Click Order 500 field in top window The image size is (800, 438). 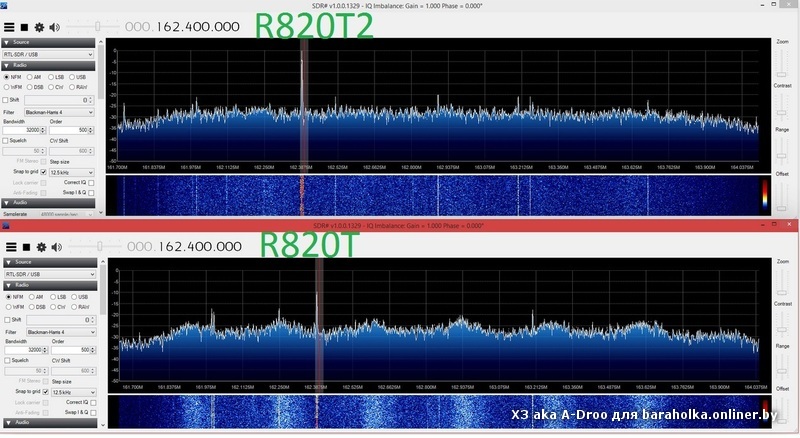71,131
